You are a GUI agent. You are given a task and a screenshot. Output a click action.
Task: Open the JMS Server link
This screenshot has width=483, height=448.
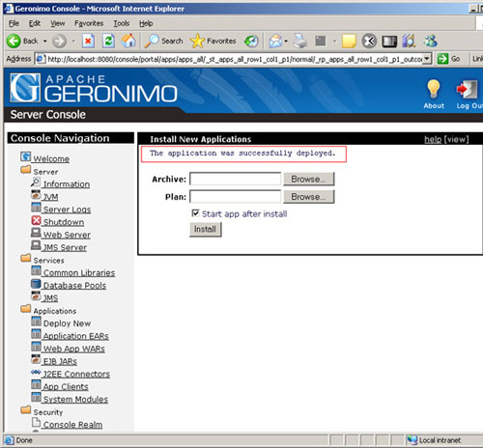pyautogui.click(x=65, y=247)
